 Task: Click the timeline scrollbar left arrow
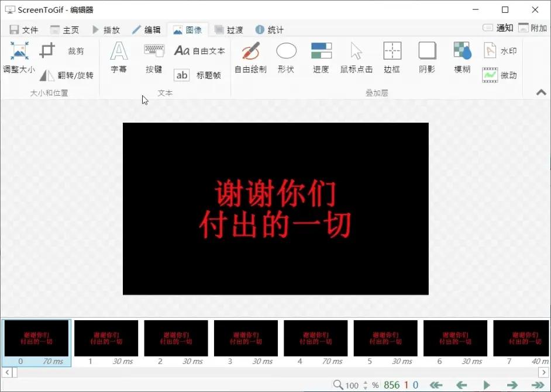click(x=7, y=372)
